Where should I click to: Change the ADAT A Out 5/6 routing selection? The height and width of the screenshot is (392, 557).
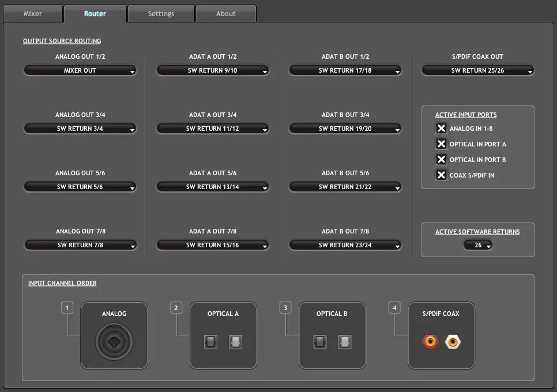pyautogui.click(x=212, y=186)
